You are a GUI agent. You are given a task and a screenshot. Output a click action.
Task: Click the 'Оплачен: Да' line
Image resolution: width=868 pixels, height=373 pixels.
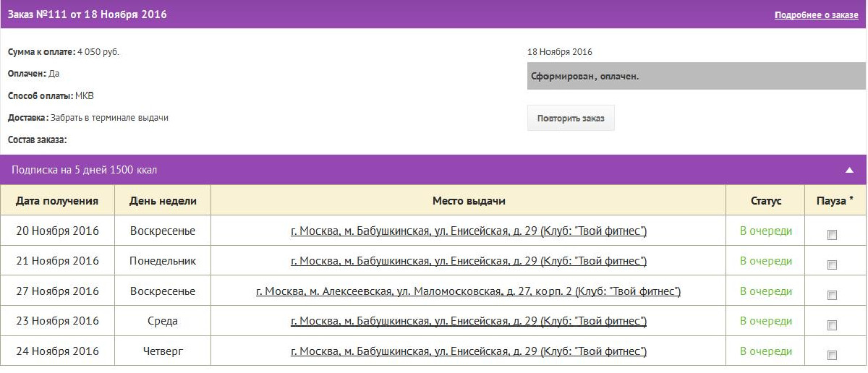coord(33,74)
